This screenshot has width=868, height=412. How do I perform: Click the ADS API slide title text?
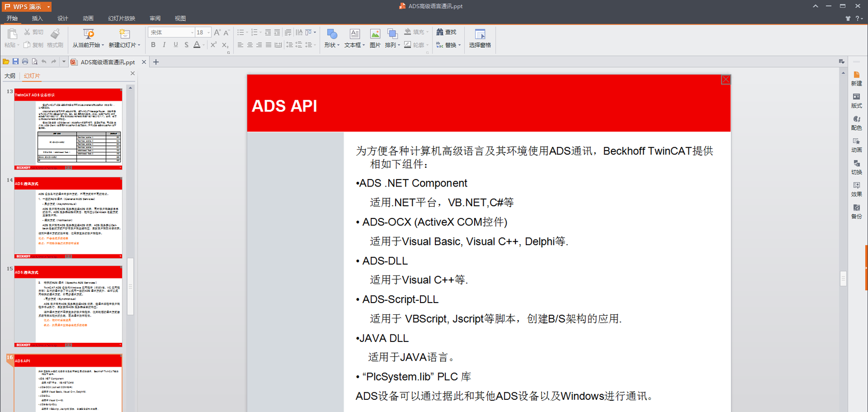(284, 106)
